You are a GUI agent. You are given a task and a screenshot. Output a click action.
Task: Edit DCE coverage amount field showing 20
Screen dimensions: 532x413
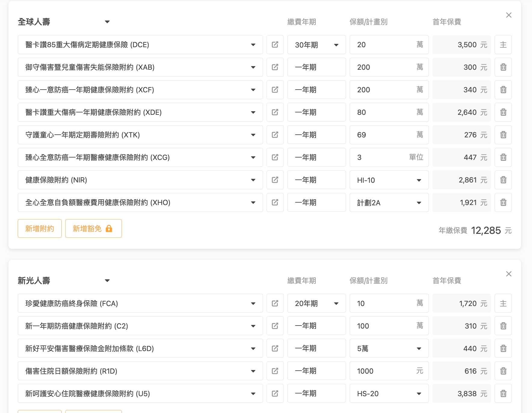(389, 45)
